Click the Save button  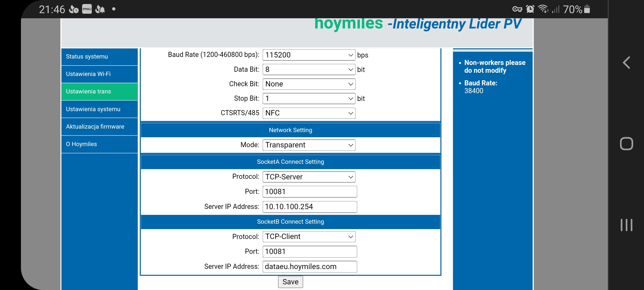290,282
